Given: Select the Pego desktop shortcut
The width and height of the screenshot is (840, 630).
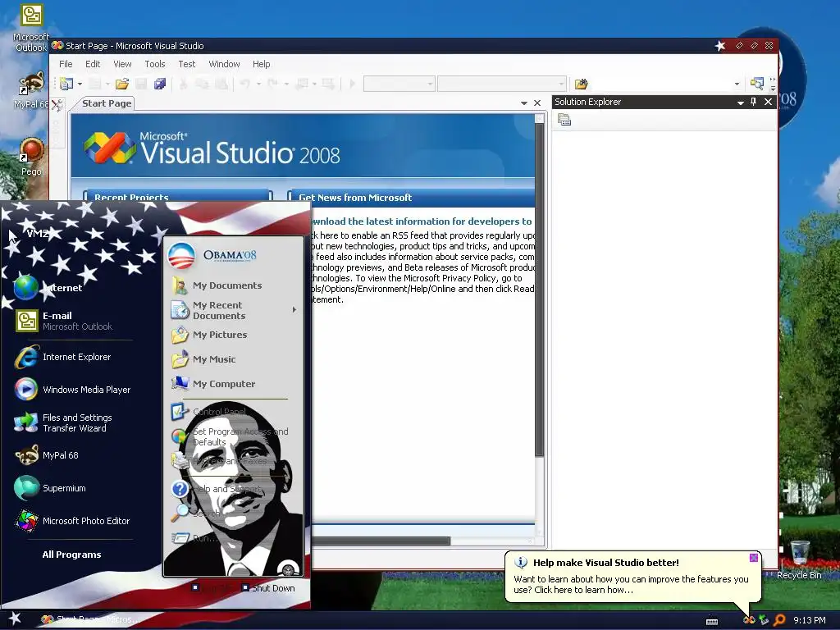Looking at the screenshot, I should point(32,157).
